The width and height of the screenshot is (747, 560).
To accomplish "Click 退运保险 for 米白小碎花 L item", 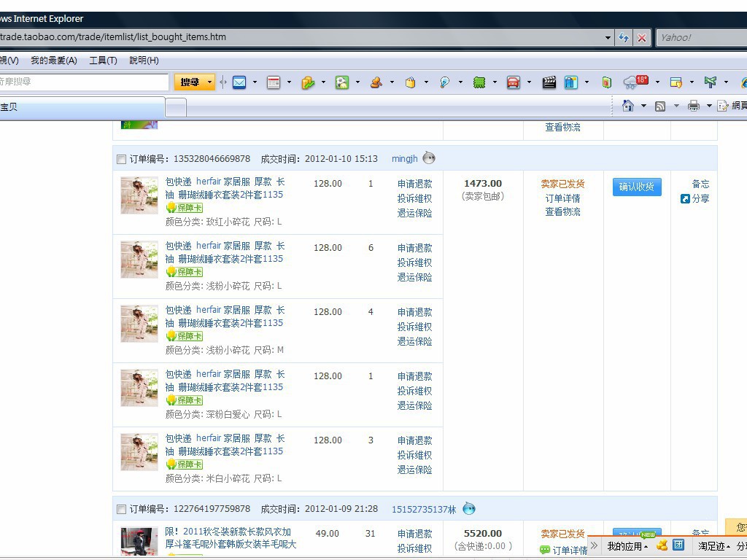I will tap(414, 470).
